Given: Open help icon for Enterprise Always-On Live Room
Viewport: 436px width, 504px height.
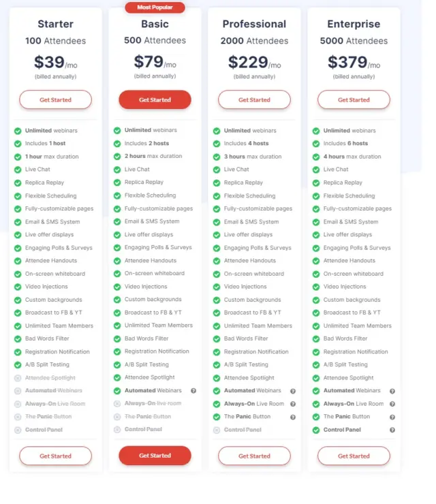Looking at the screenshot, I should [x=392, y=404].
